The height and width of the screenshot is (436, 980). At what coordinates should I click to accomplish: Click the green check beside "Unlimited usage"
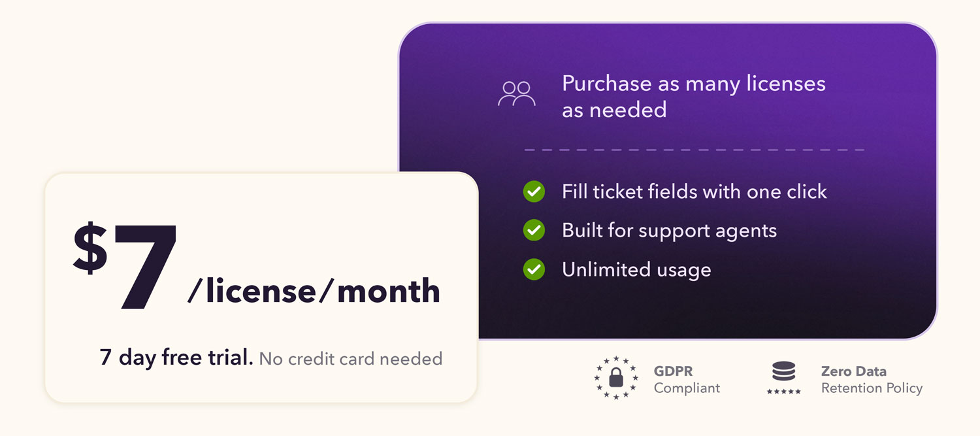click(x=534, y=269)
